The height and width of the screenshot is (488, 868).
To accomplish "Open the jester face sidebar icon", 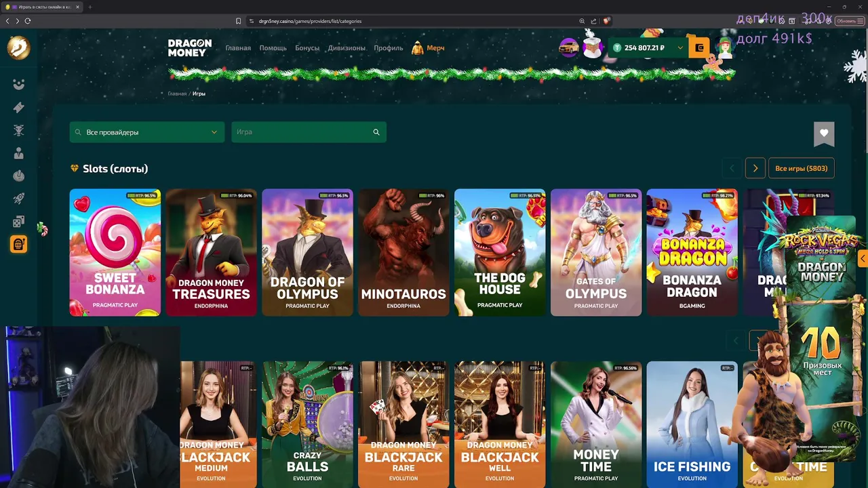I will tap(18, 84).
